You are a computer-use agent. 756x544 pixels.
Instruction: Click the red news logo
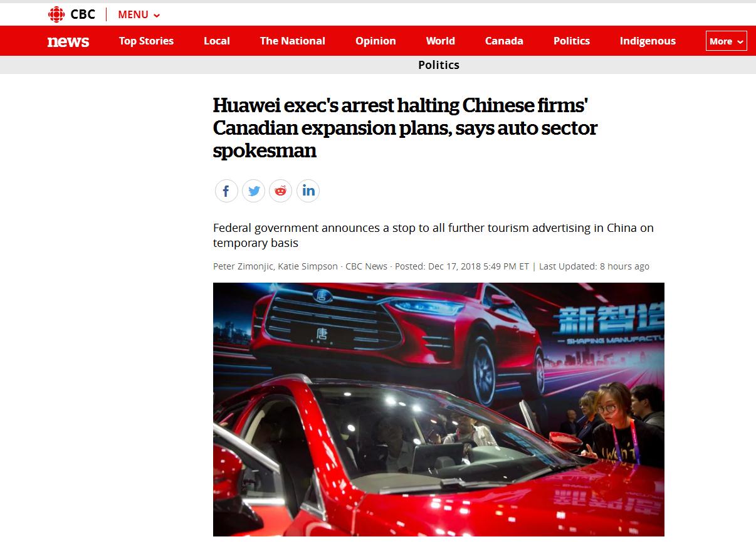point(68,41)
